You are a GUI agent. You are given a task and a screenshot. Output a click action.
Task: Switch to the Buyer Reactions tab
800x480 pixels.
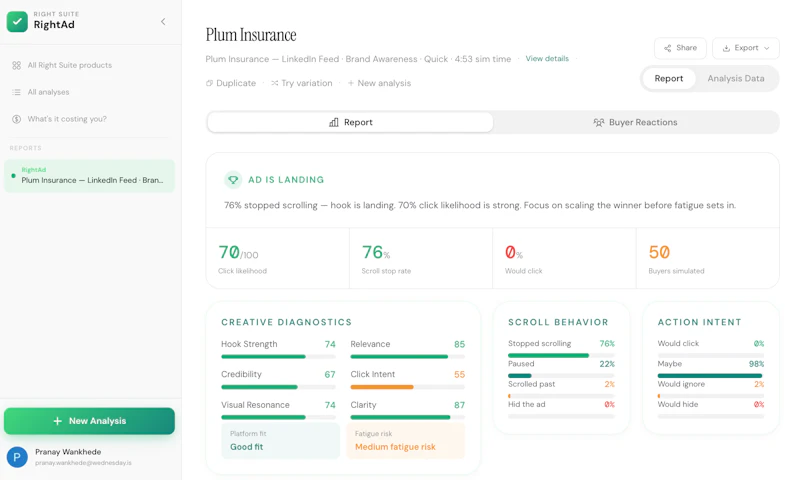635,122
